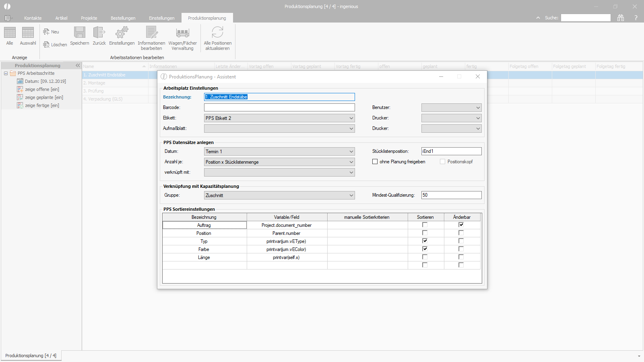Click the Zurück toolbar icon
The width and height of the screenshot is (644, 362).
pyautogui.click(x=99, y=33)
